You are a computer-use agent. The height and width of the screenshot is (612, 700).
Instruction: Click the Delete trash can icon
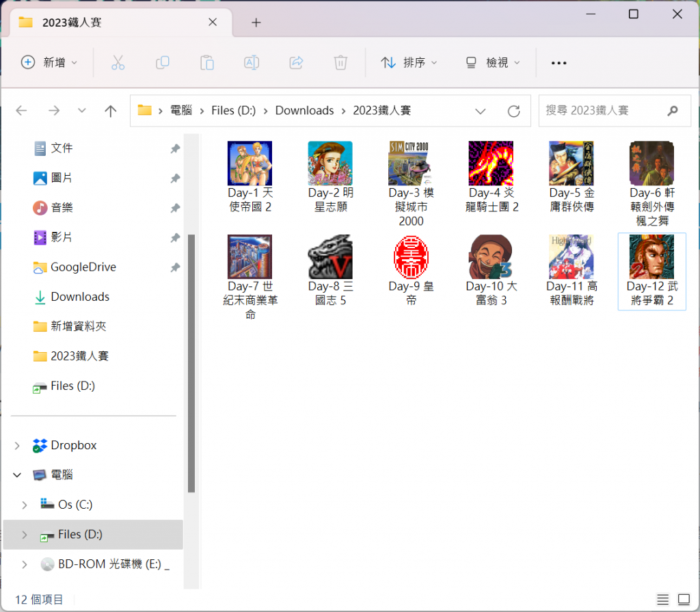[x=340, y=62]
